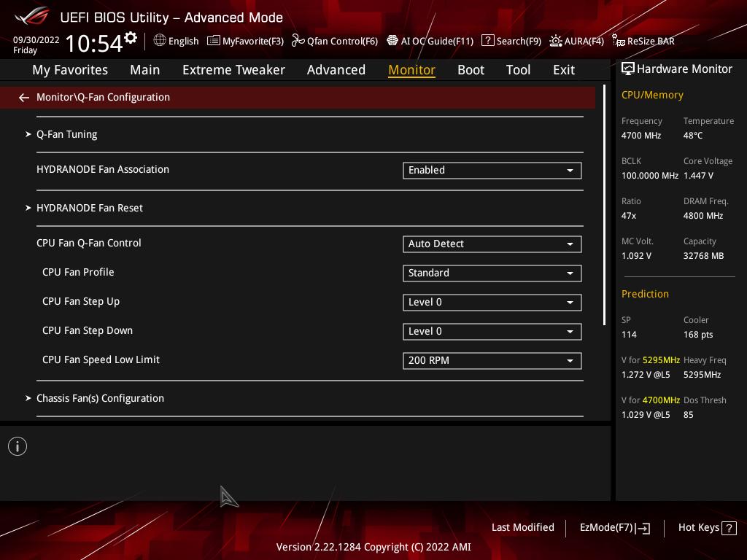Open ReSize BAR setting
This screenshot has height=560, width=747.
point(643,41)
